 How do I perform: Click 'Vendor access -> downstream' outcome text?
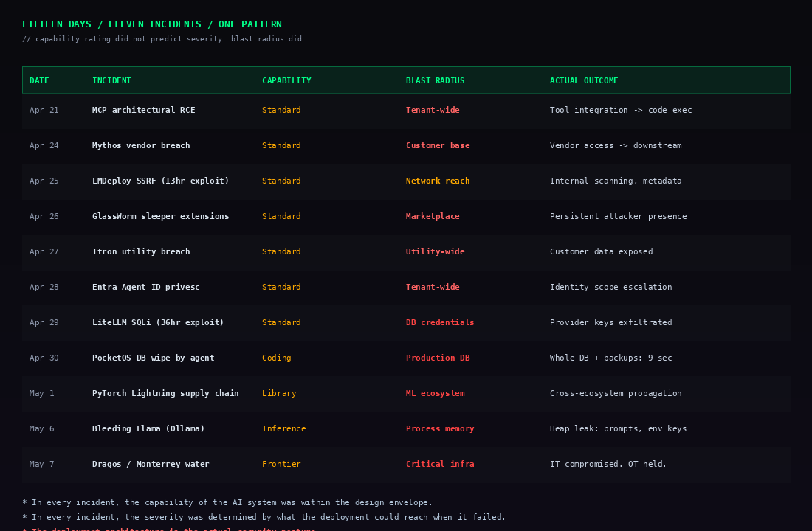point(616,145)
